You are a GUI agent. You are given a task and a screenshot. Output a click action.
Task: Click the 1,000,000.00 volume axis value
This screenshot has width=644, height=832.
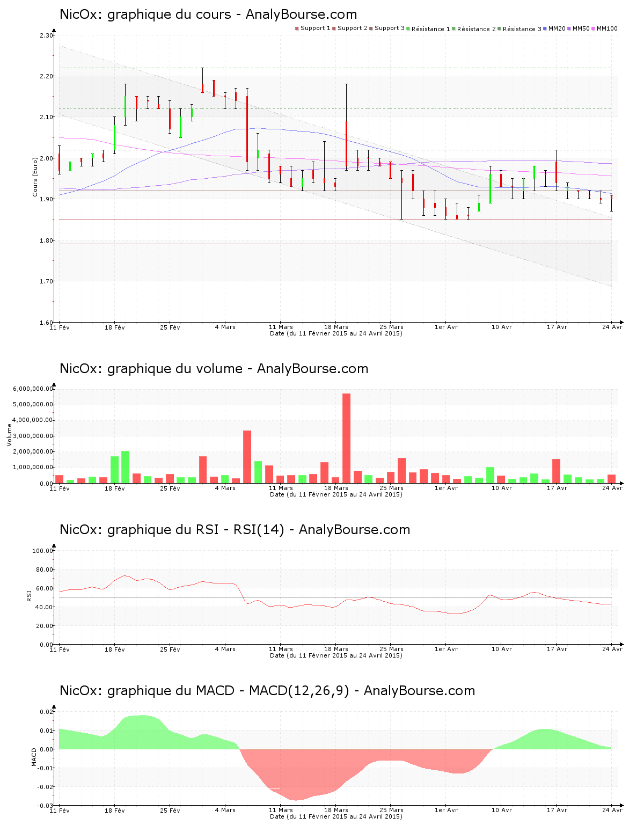[33, 468]
